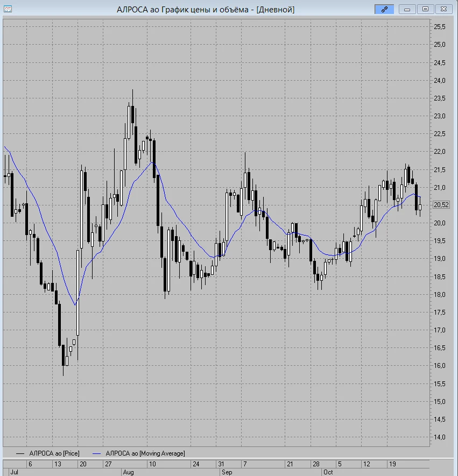The height and width of the screenshot is (476, 458).
Task: Click the date label 28 on time axis
Action: click(316, 464)
